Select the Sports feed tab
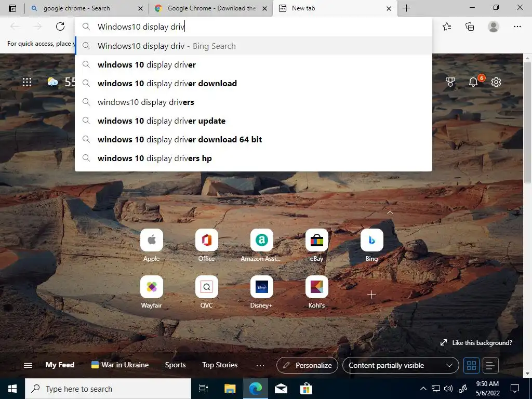The width and height of the screenshot is (532, 399). tap(175, 365)
